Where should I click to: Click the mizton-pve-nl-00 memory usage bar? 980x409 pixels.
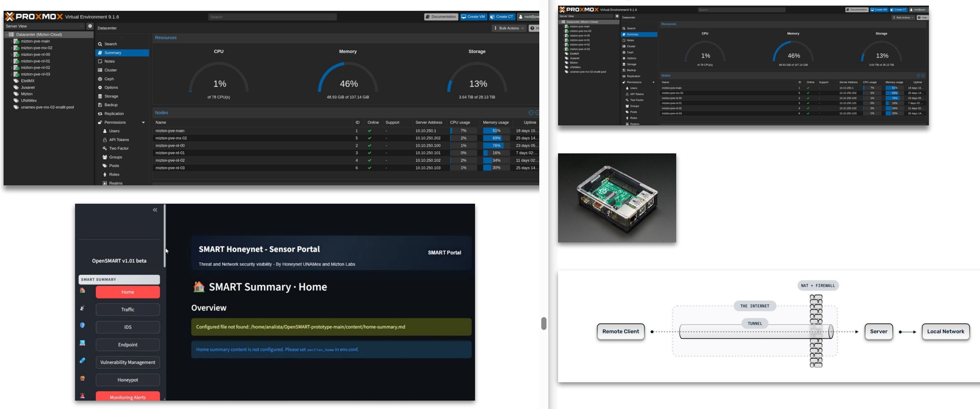point(496,146)
